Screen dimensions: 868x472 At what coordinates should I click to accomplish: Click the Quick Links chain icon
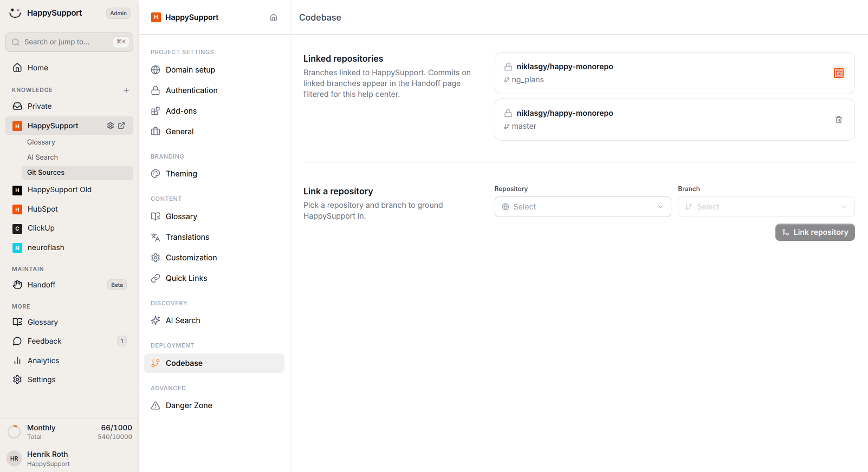pos(156,278)
